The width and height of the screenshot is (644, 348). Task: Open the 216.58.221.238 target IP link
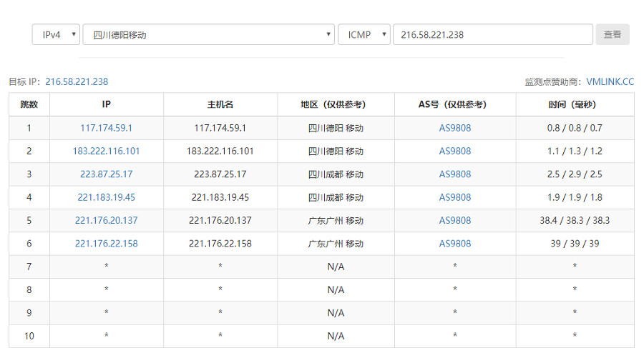77,81
